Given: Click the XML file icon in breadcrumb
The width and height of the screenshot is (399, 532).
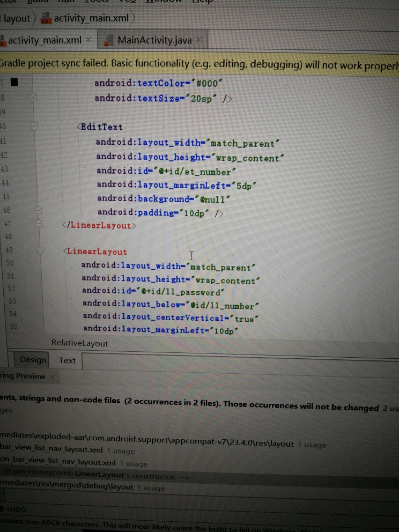Looking at the screenshot, I should (46, 18).
